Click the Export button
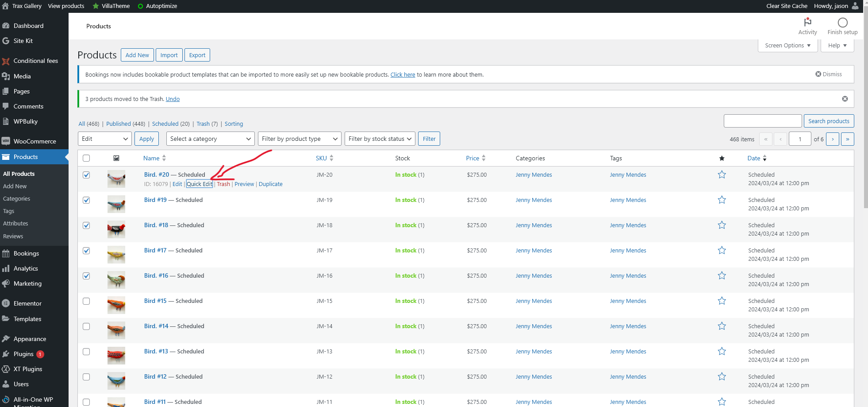Viewport: 868px width, 407px height. (x=197, y=55)
